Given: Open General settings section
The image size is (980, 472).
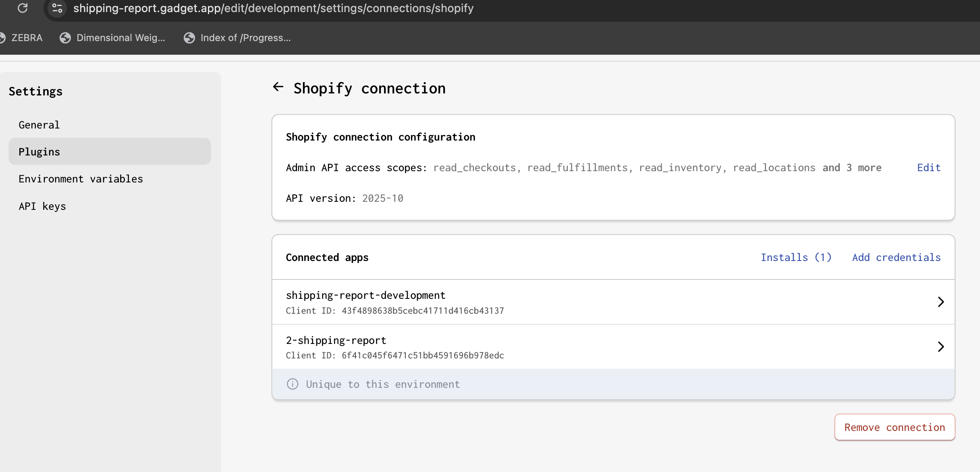Looking at the screenshot, I should coord(39,125).
